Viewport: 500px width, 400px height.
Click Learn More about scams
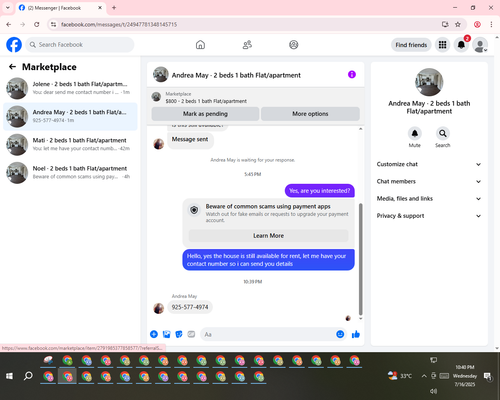(268, 236)
